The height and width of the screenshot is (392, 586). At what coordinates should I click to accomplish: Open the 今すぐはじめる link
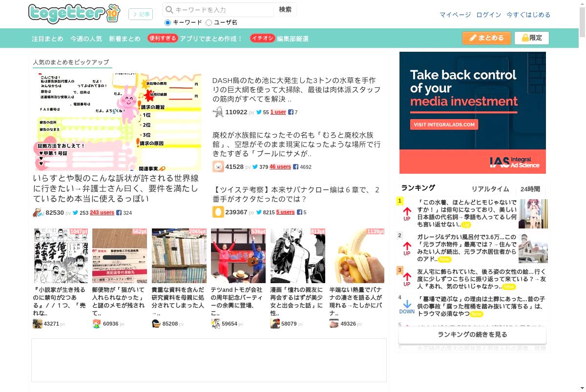[528, 15]
